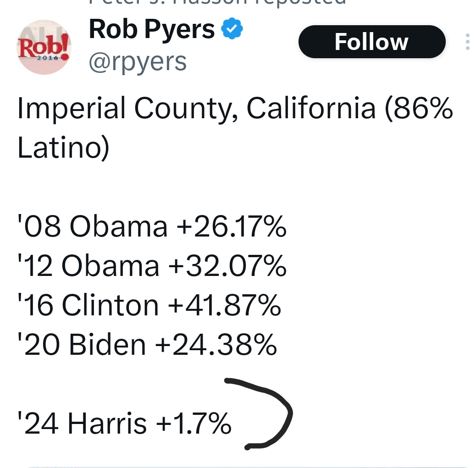Select the '24 Harris result line

(x=124, y=423)
